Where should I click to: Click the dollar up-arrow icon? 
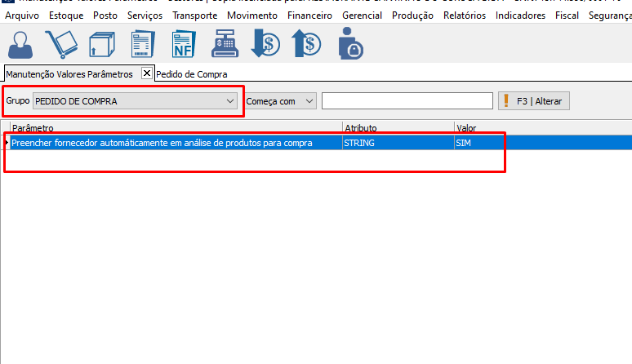[x=306, y=44]
